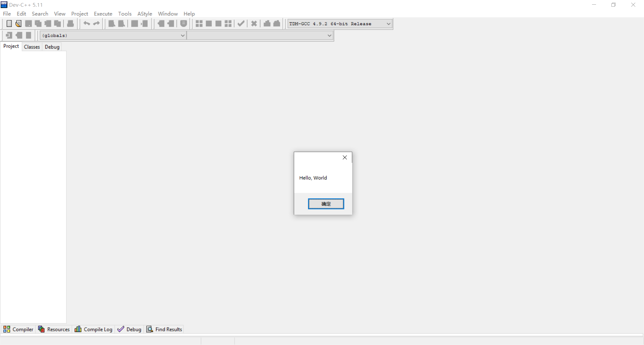The width and height of the screenshot is (644, 345).
Task: Click the Goto Bookmark icon on second toolbar
Action: coord(29,35)
